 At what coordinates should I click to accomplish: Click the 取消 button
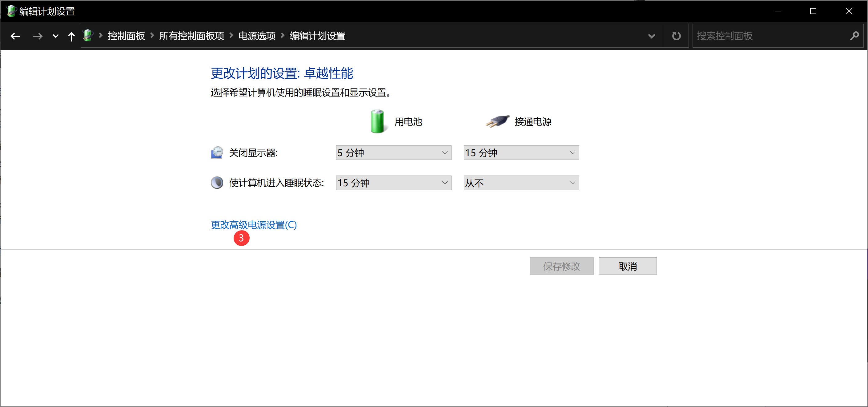coord(627,266)
